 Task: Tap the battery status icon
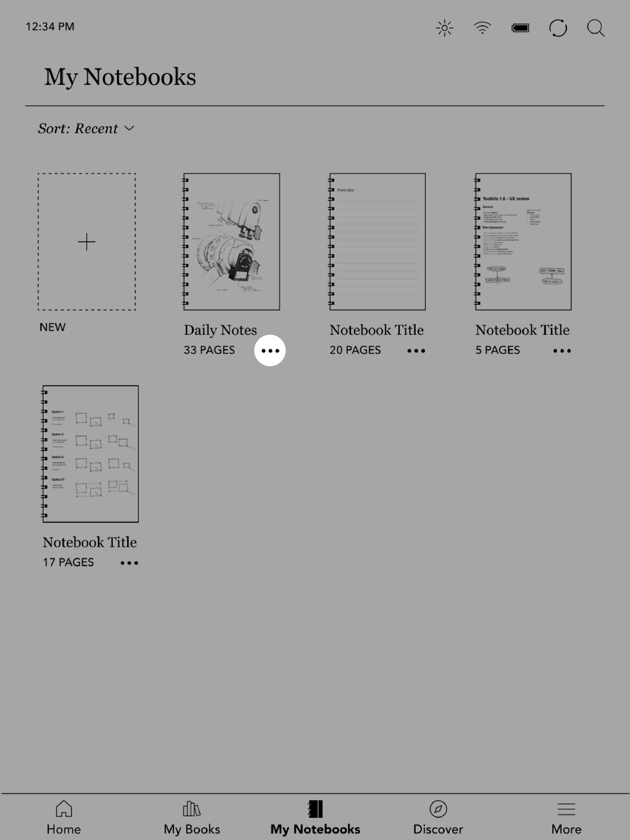(x=520, y=27)
